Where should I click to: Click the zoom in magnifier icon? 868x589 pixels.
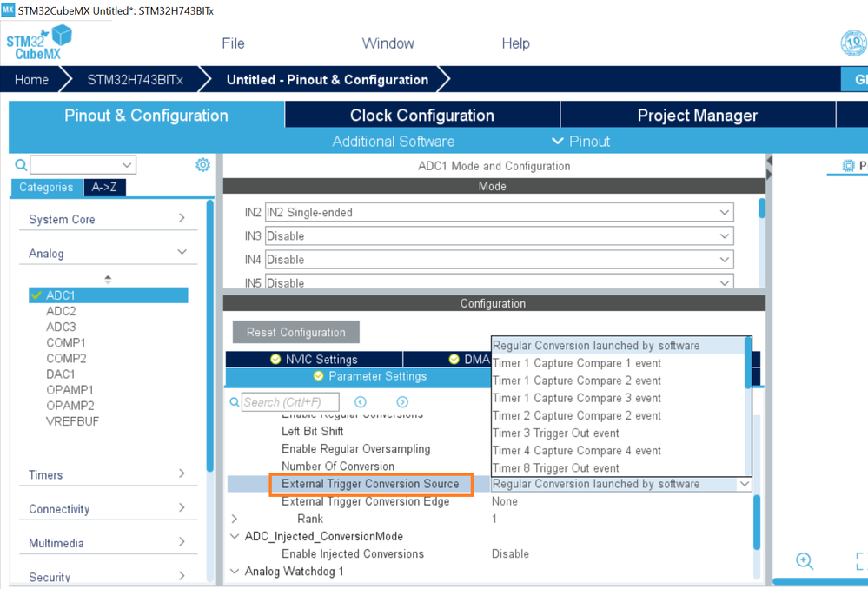point(805,561)
